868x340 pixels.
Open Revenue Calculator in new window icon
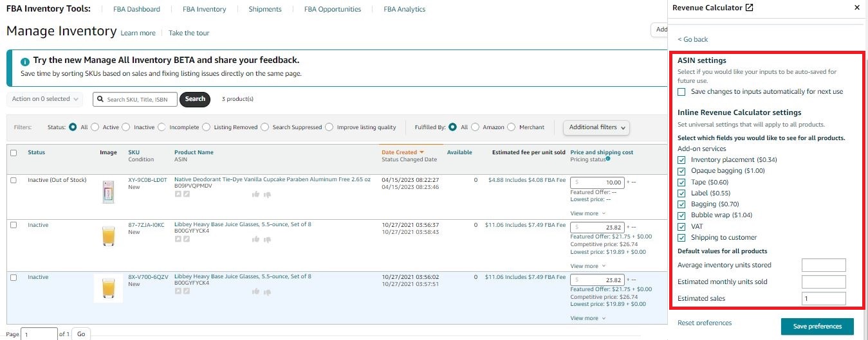749,8
